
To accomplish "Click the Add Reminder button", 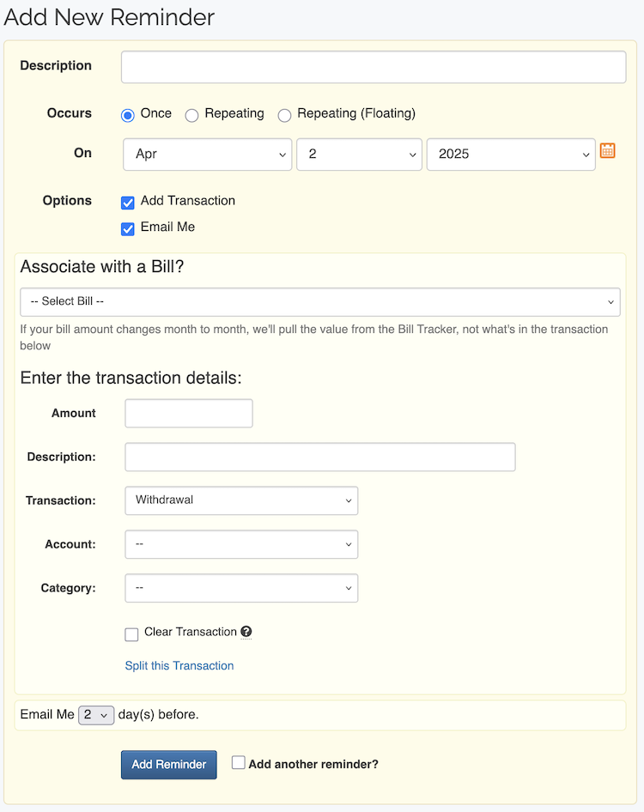I will [168, 764].
